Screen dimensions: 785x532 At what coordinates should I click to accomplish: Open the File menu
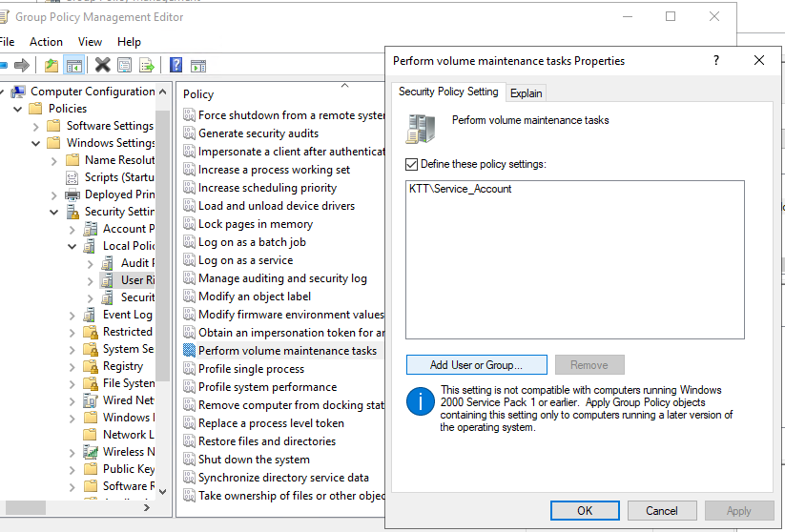(x=7, y=42)
